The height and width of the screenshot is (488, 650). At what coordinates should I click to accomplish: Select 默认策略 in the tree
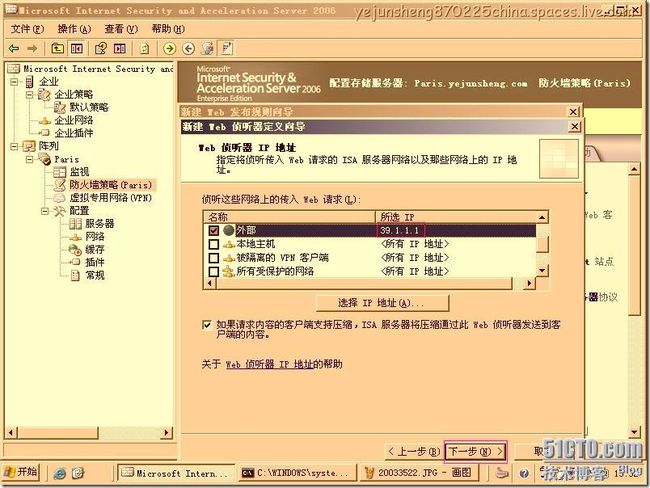89,107
